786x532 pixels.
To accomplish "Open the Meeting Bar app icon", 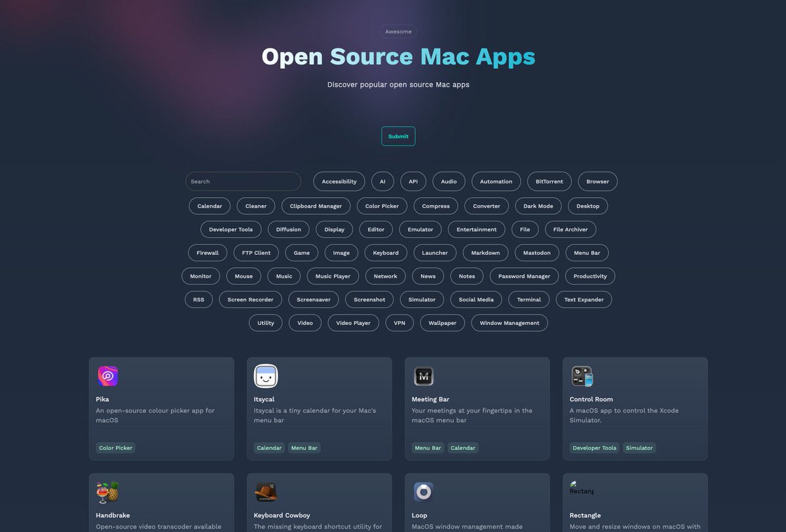I will (x=423, y=376).
